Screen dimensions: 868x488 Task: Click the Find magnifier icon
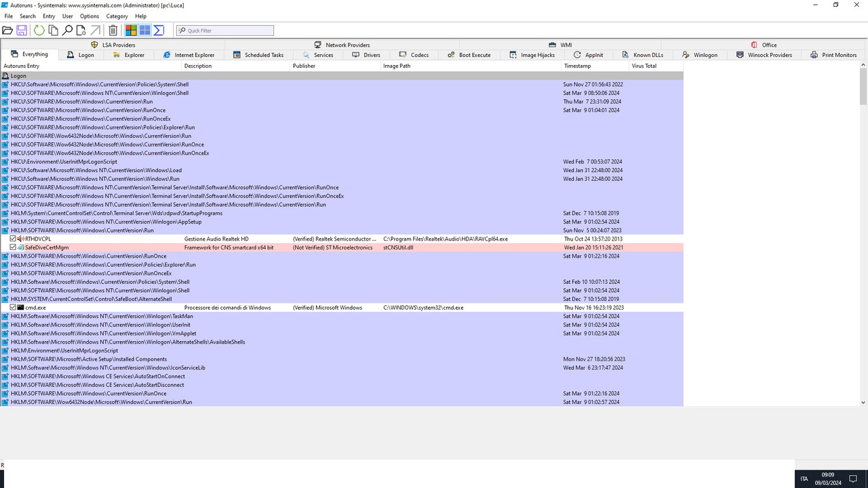[x=67, y=30]
